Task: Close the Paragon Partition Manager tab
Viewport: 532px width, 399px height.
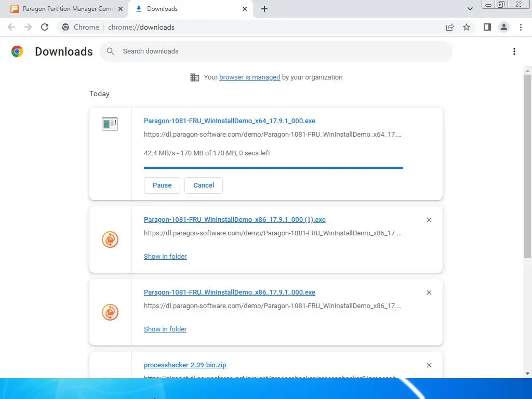Action: click(121, 9)
